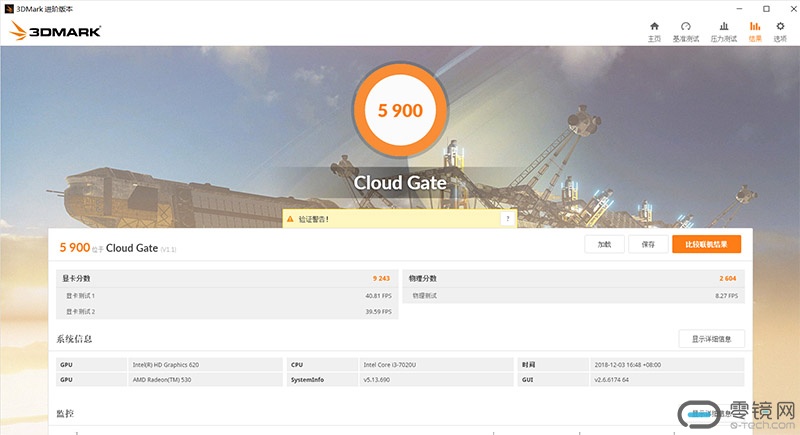Click the timestamp 2018-12-03 16:48 +08:00
The height and width of the screenshot is (435, 800).
coord(666,365)
